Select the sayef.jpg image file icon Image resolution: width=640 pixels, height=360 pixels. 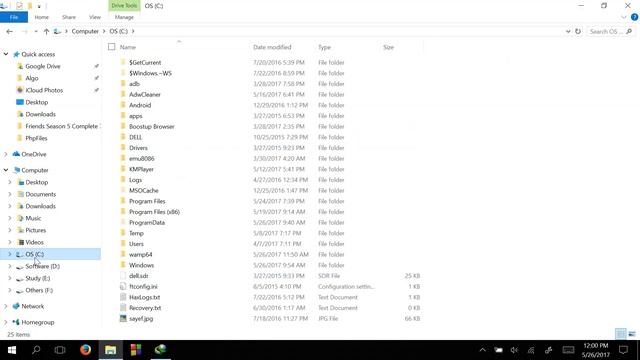(x=123, y=318)
